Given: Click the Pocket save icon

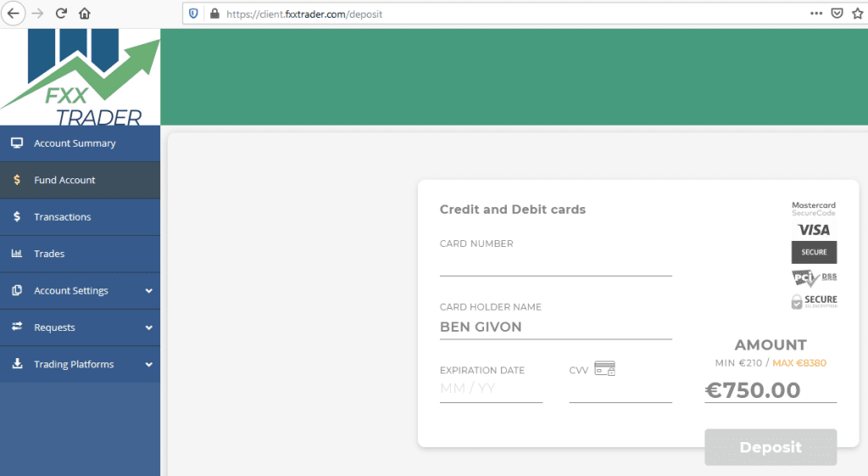Looking at the screenshot, I should pyautogui.click(x=837, y=14).
